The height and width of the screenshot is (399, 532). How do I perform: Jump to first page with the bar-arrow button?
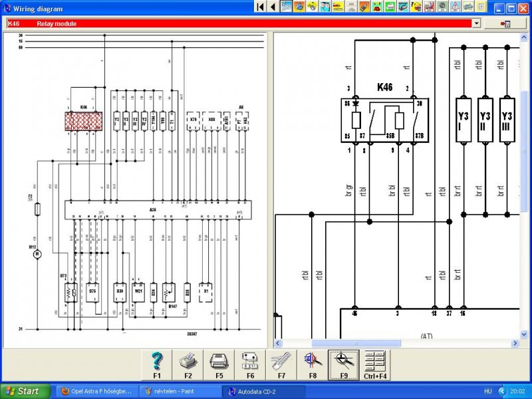click(260, 7)
